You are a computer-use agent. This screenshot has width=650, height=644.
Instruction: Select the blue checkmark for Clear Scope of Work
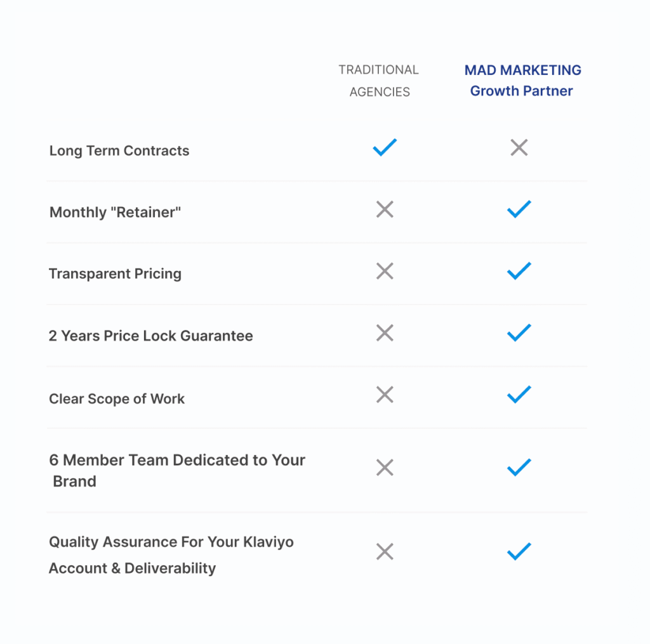[519, 395]
